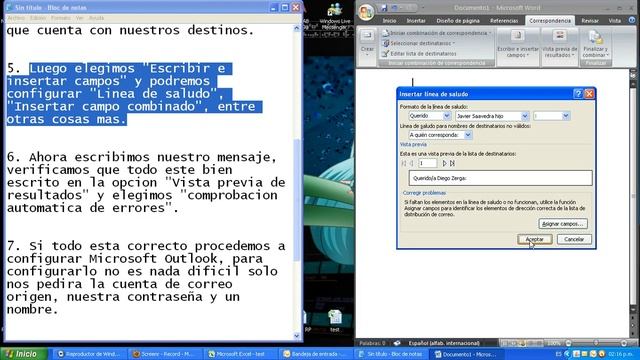Open the Ver menu in Bloc de notas
Viewport: 640px width, 360px height.
80,18
